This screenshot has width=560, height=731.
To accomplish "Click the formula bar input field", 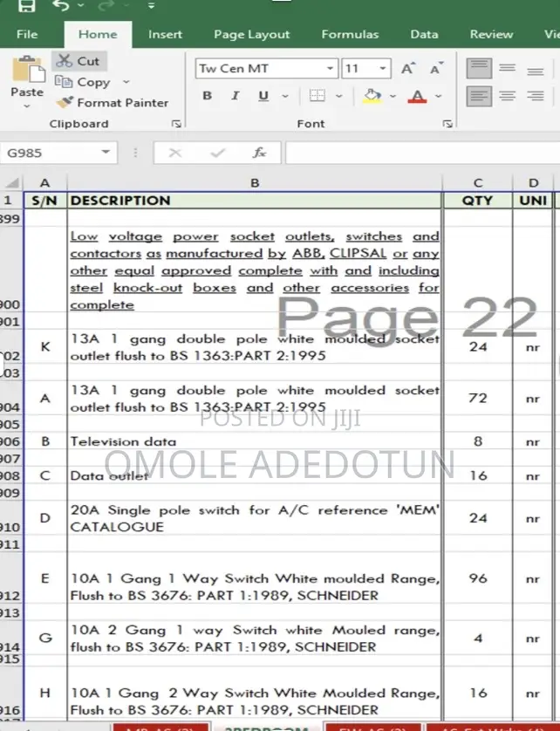I will click(x=422, y=153).
